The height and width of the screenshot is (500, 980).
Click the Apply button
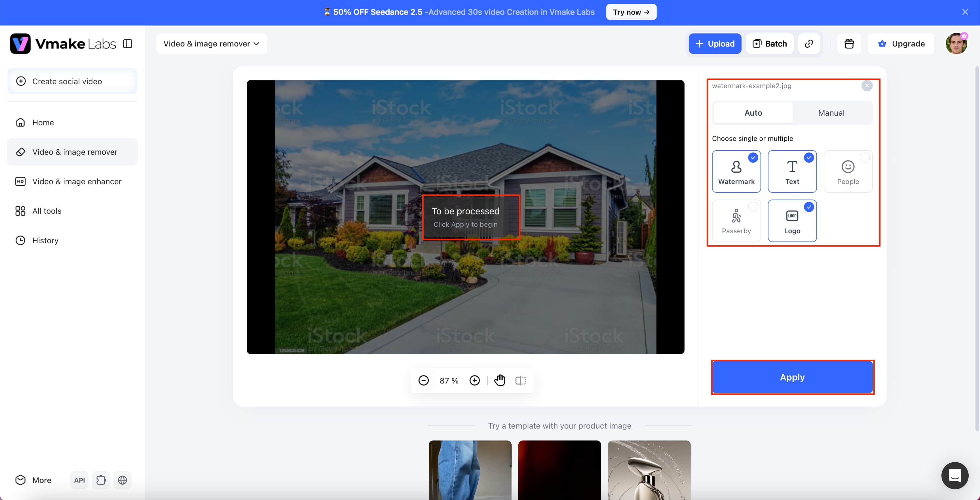793,377
